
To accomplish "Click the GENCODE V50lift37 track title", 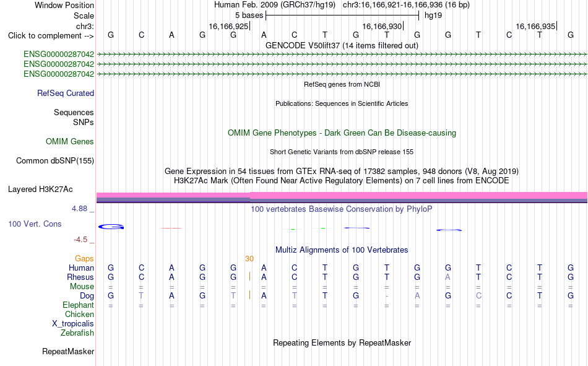I will [x=342, y=45].
